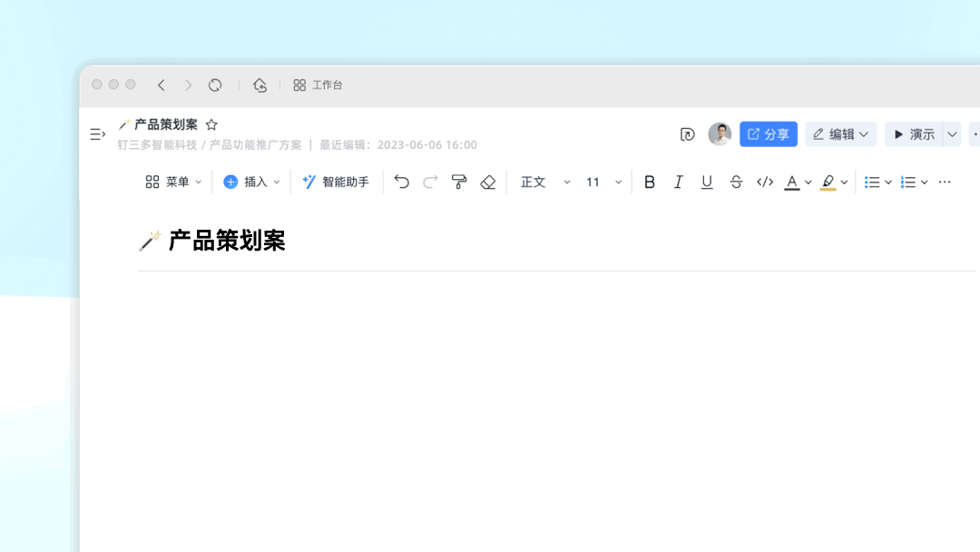The width and height of the screenshot is (980, 552).
Task: Apply the font color A
Action: [x=792, y=182]
